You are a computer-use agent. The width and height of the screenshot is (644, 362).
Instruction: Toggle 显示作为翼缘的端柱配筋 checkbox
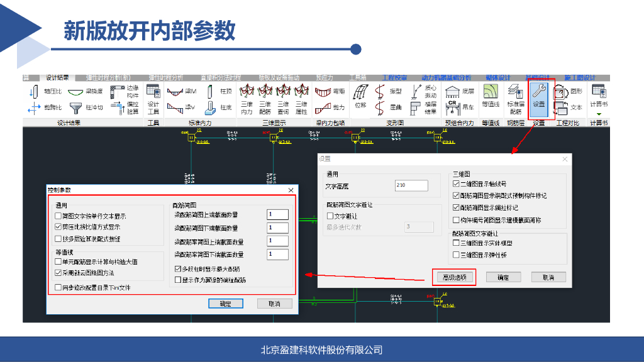click(178, 280)
